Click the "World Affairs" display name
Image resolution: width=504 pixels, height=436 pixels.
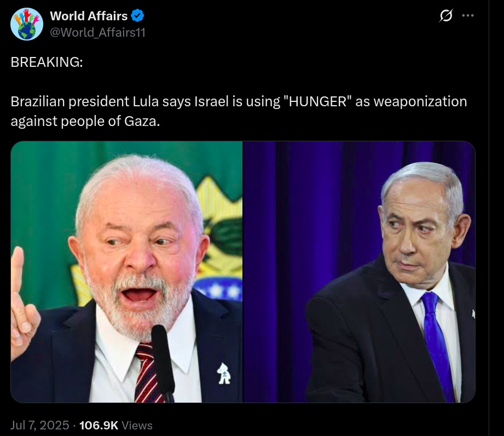89,16
